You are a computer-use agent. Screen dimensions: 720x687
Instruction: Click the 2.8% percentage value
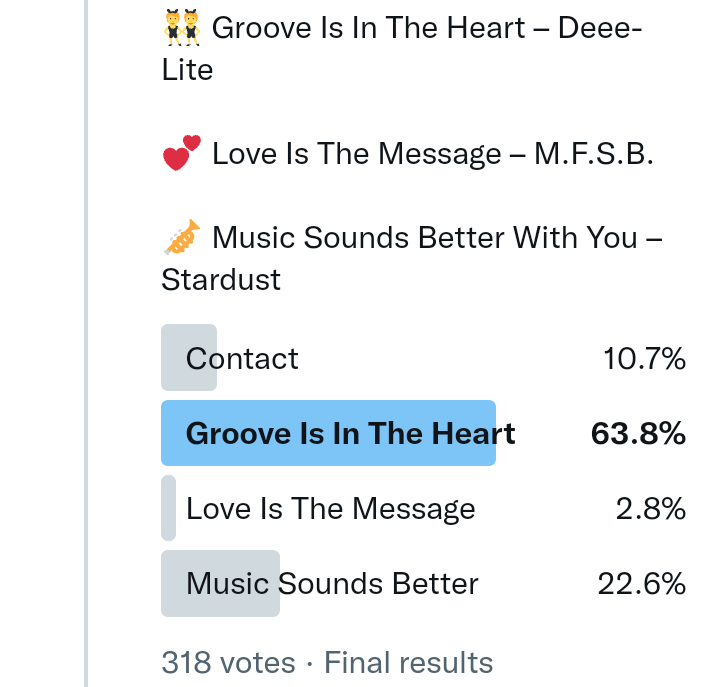(650, 508)
